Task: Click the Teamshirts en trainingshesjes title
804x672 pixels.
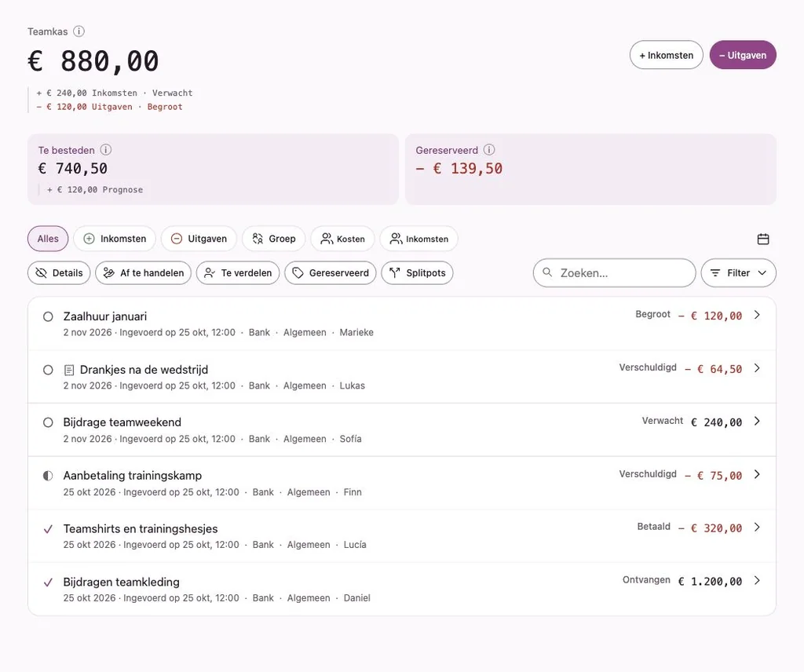Action: click(x=141, y=529)
